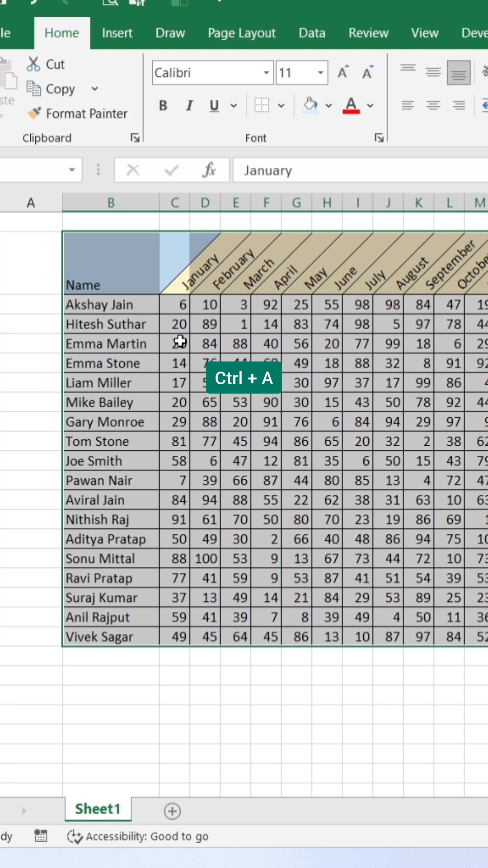The height and width of the screenshot is (868, 488).
Task: Select the Sheet1 tab
Action: (98, 809)
